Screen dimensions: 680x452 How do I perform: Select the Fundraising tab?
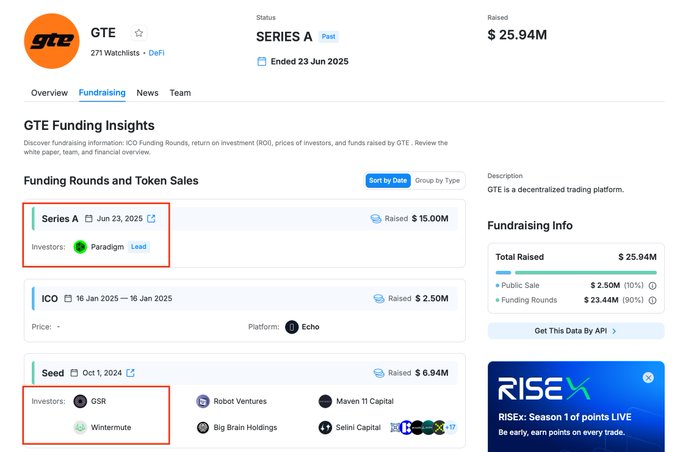(102, 93)
